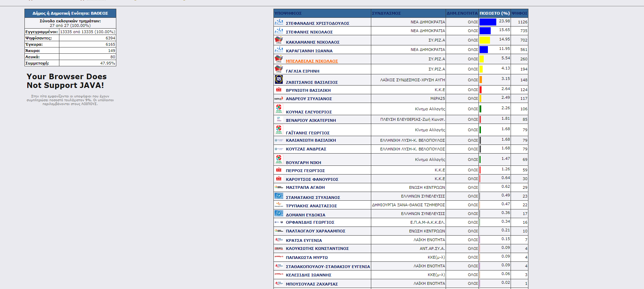Click the Ένωση Κεντρώων logo beside ΜΑΣΤΡΑΠΑ ΑΓΑΘΗ

[279, 187]
